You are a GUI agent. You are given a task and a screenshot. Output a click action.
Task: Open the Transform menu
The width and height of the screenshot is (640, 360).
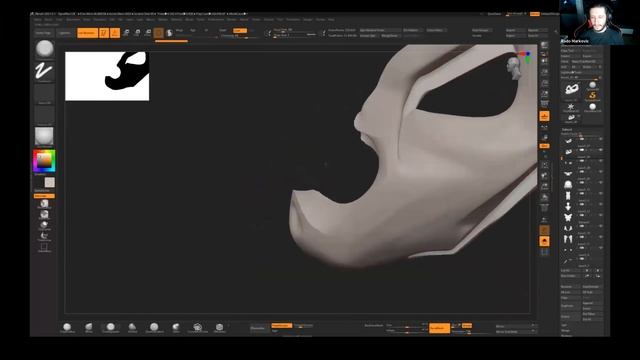[x=293, y=19]
